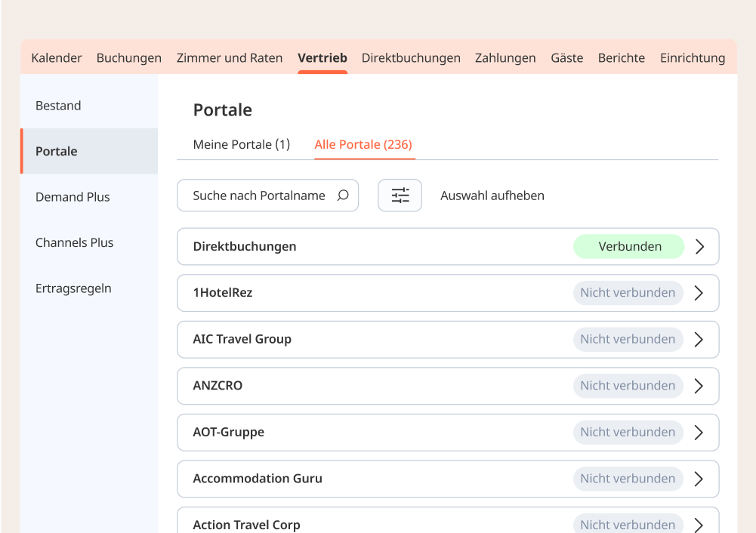Click 1HotelRez Nicht verbunden badge
This screenshot has width=756, height=533.
(628, 293)
